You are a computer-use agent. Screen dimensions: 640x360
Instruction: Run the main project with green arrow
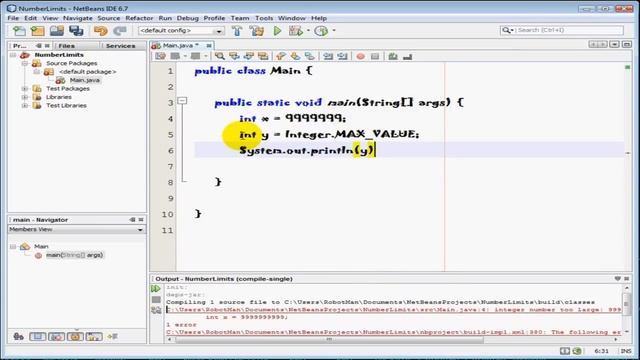[277, 31]
